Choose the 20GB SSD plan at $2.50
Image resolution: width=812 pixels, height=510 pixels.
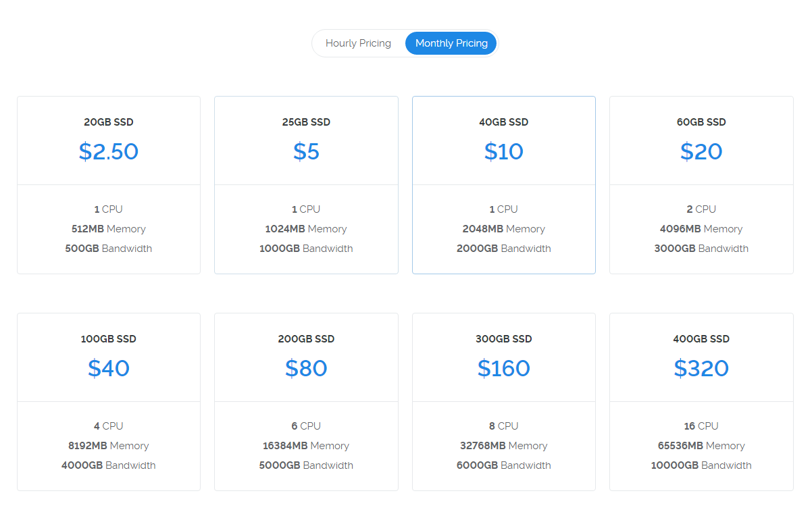pyautogui.click(x=109, y=185)
